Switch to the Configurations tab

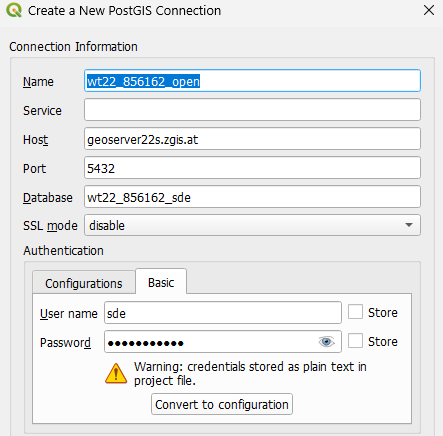[84, 283]
